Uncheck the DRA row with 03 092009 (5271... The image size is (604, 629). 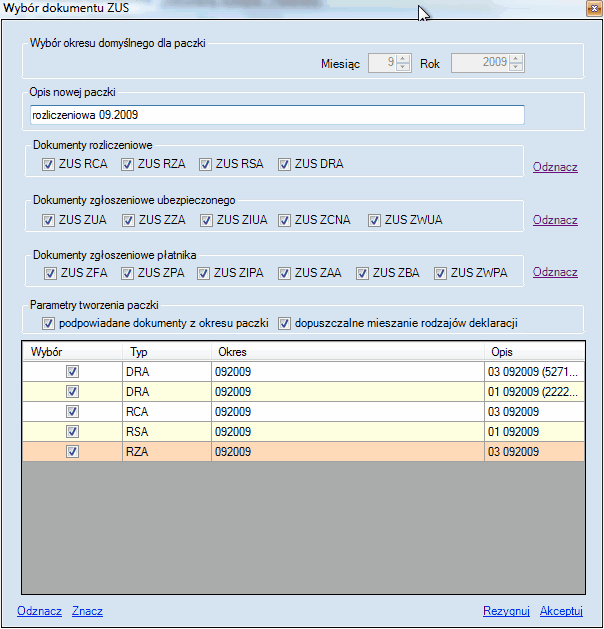[x=73, y=371]
